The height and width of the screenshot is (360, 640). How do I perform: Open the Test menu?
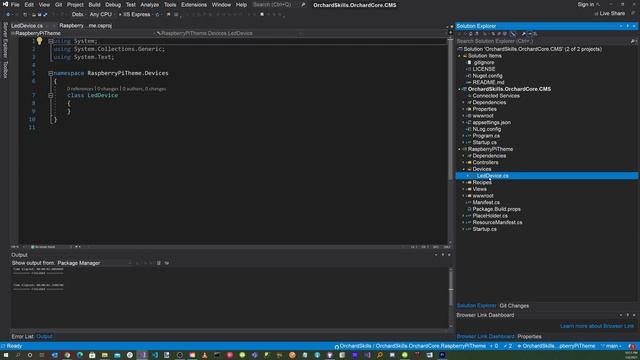tap(131, 5)
